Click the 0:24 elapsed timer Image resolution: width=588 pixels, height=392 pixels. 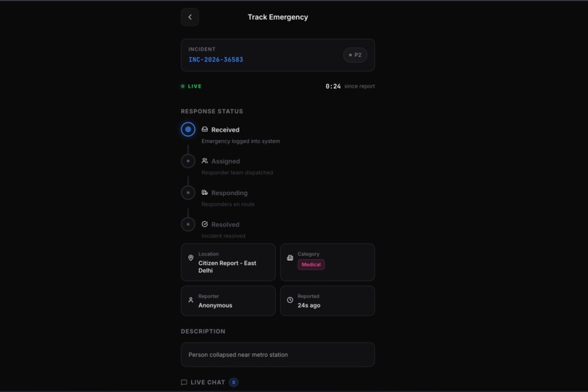333,86
